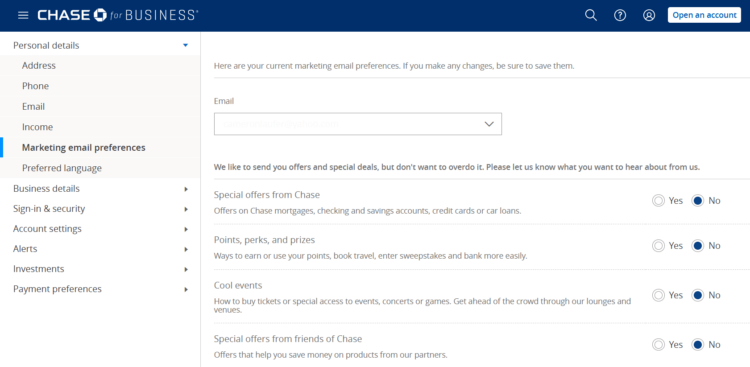This screenshot has width=750, height=367.
Task: Select No for Cool events
Action: click(x=698, y=295)
